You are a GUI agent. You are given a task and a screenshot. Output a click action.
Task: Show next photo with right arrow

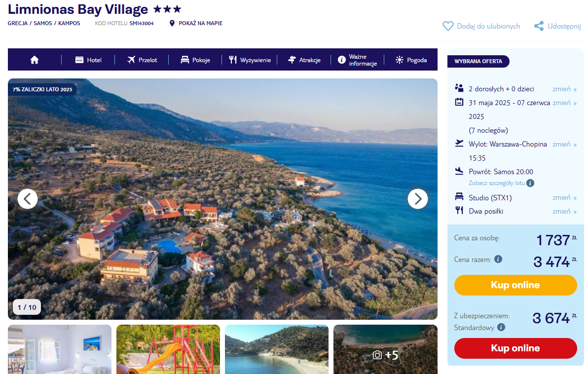417,199
